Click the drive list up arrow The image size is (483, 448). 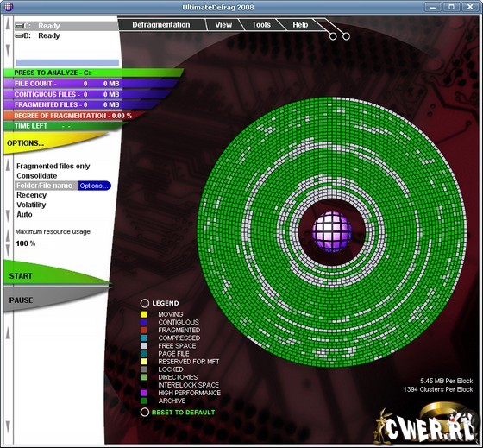coord(8,24)
